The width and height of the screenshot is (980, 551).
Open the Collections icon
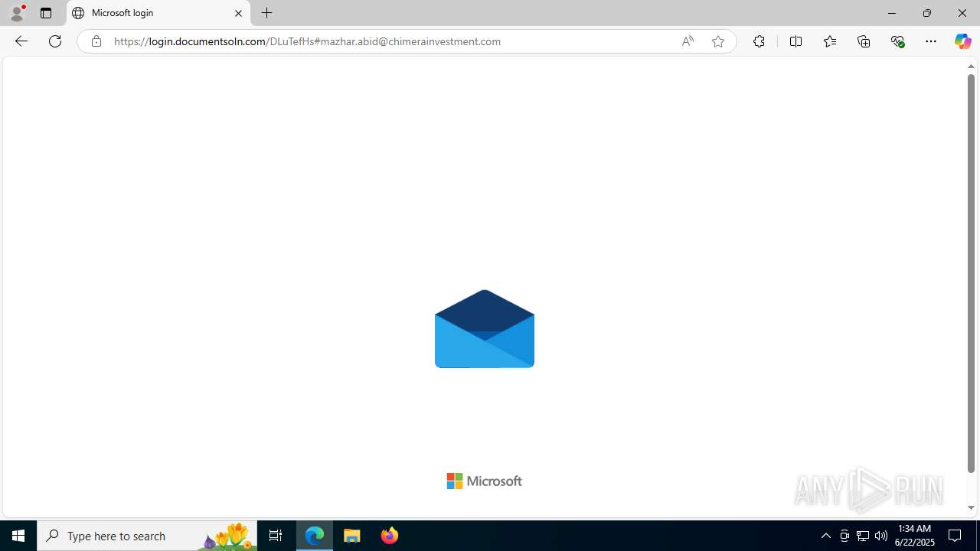864,41
